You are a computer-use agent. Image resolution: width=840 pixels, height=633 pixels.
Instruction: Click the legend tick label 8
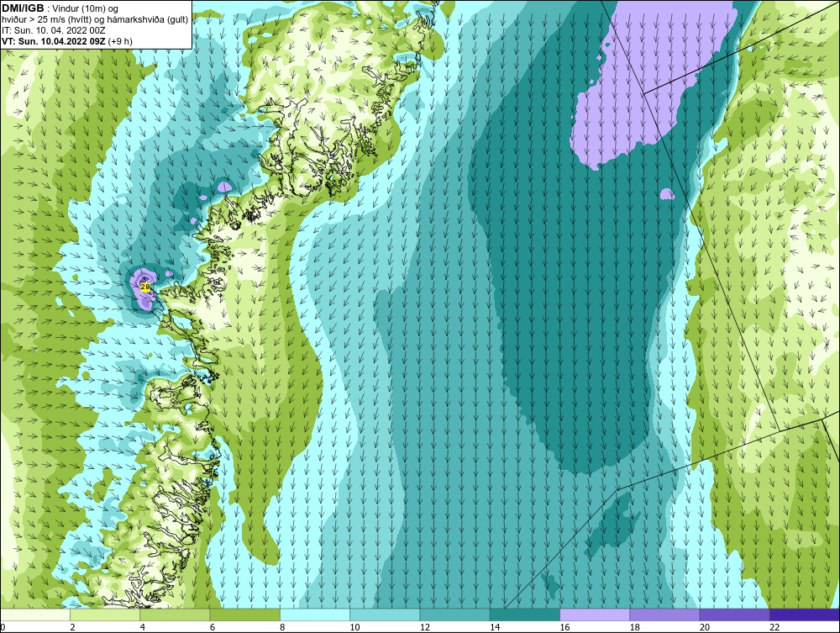[283, 627]
